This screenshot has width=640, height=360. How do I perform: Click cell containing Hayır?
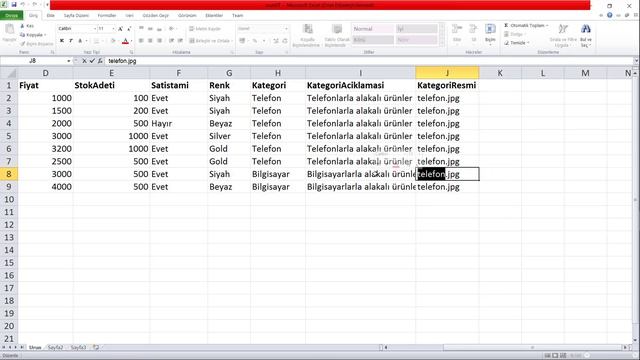(x=178, y=123)
